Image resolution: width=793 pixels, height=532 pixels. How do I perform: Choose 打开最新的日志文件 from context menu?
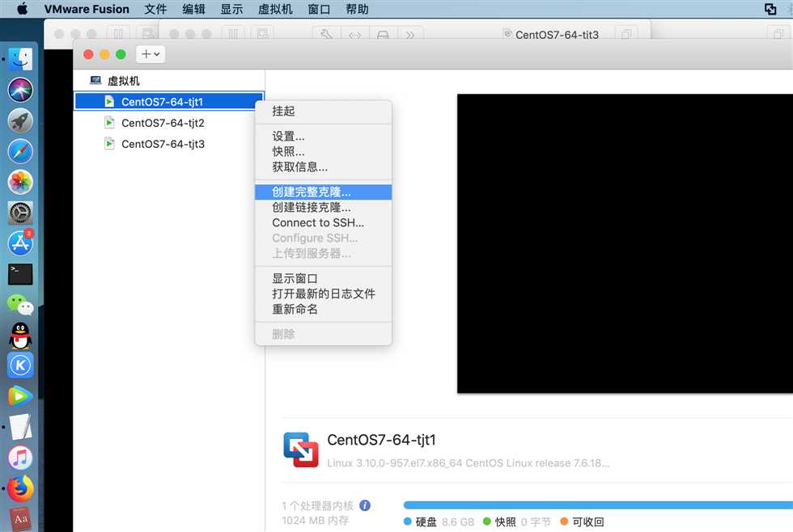click(x=323, y=293)
